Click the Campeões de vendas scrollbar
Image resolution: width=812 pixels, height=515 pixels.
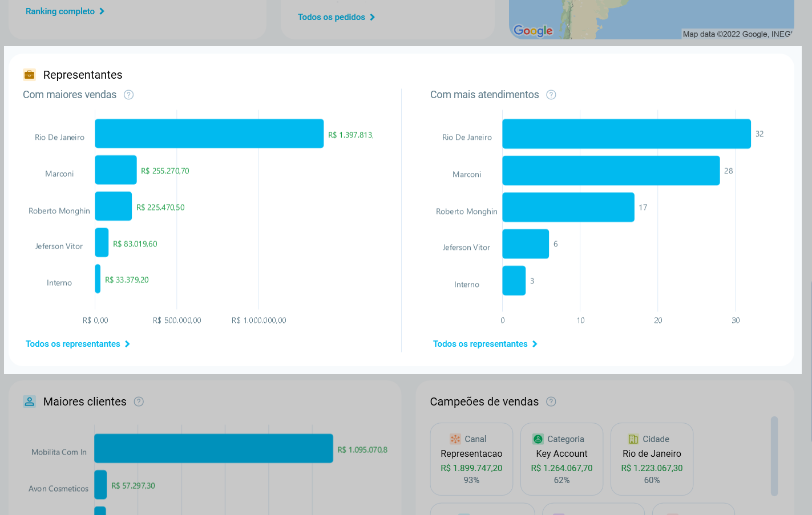pos(774,456)
